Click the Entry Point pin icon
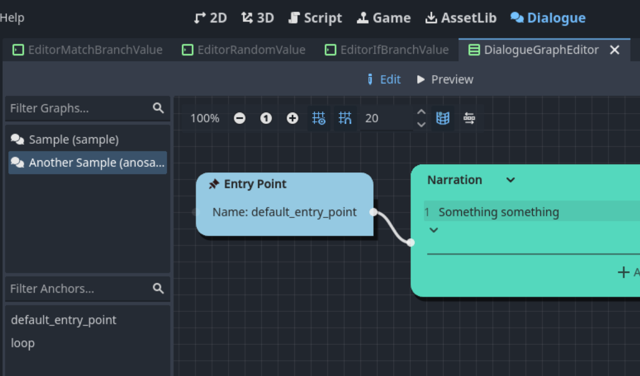 (214, 184)
